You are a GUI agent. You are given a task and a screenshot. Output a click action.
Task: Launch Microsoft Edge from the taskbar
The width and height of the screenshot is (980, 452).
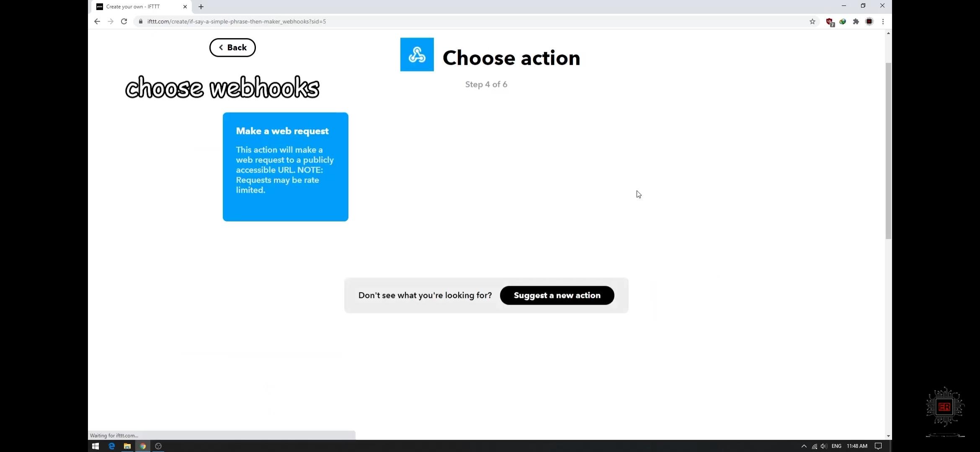pyautogui.click(x=111, y=446)
